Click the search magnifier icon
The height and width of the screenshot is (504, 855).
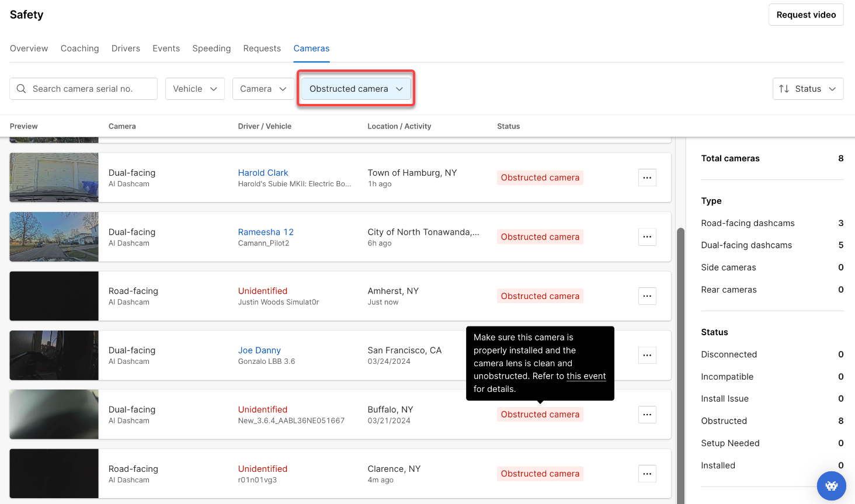(22, 89)
